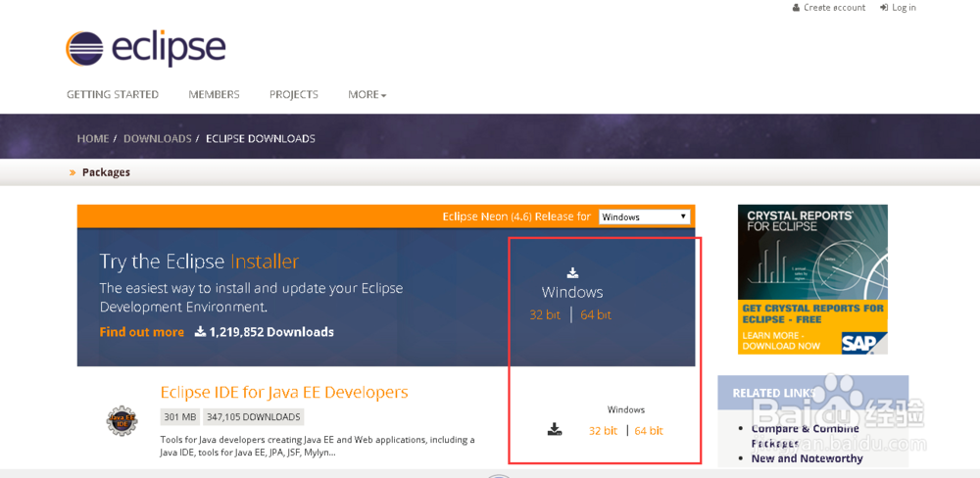The height and width of the screenshot is (478, 980).
Task: Click Find out more link
Action: click(142, 332)
